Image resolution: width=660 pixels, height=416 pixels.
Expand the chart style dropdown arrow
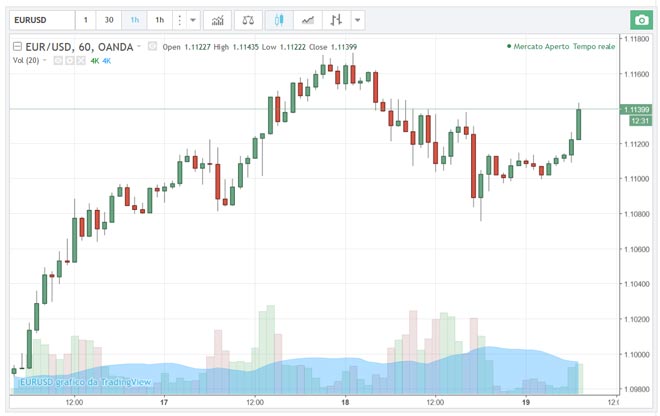(x=358, y=20)
